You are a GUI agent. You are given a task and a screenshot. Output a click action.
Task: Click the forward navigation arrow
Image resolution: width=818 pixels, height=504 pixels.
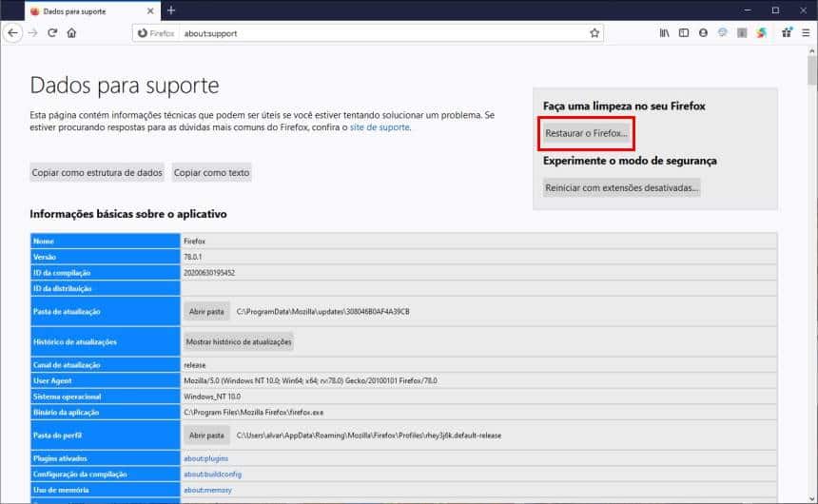(32, 33)
